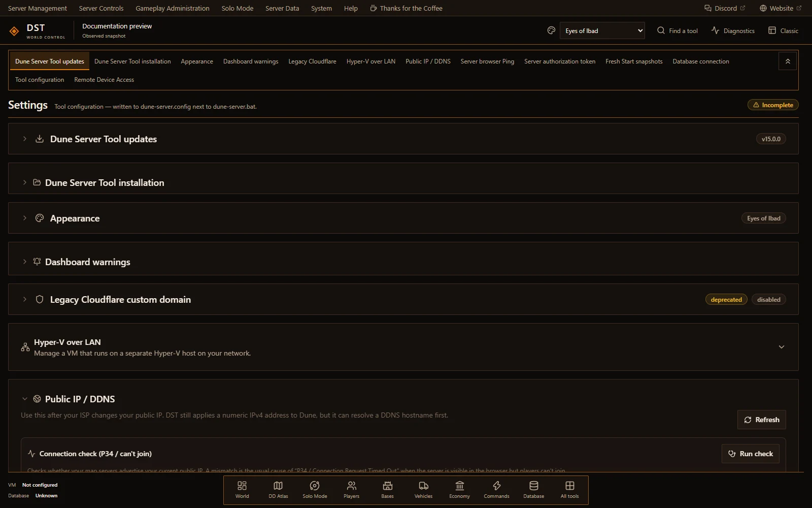Open Thanks for the Coffee menu item
The height and width of the screenshot is (508, 812).
406,8
